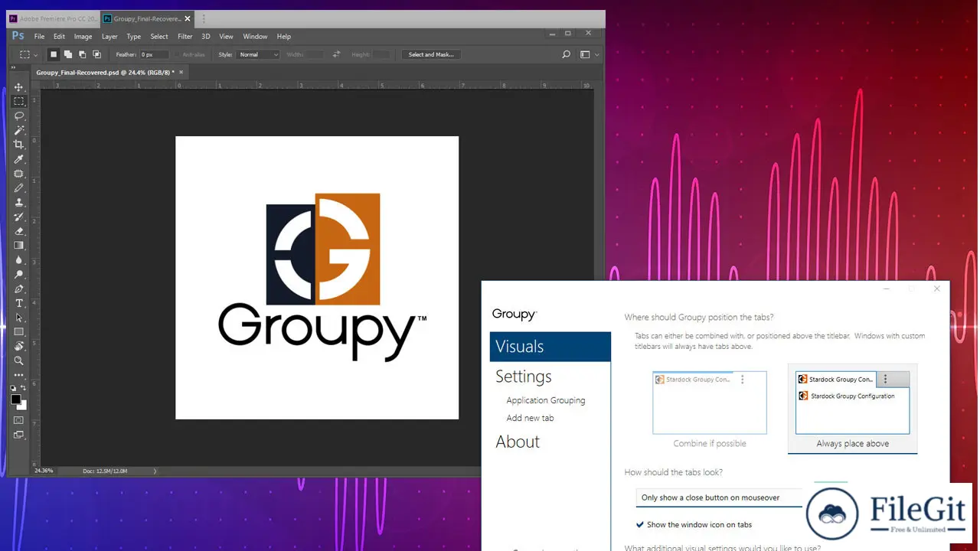
Task: Open the About section in Groupy
Action: [518, 442]
